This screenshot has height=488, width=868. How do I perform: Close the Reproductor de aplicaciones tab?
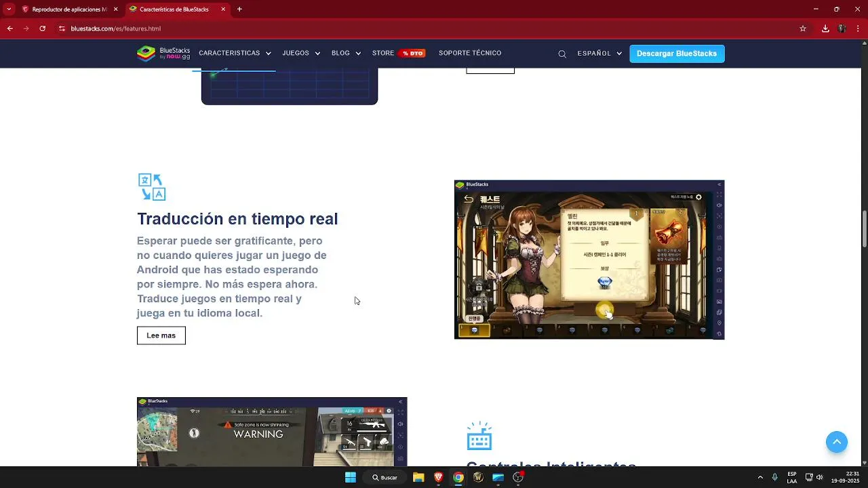coord(115,9)
